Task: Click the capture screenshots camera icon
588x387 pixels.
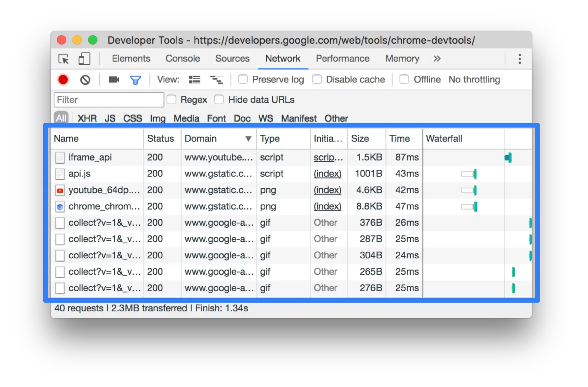Action: 114,80
